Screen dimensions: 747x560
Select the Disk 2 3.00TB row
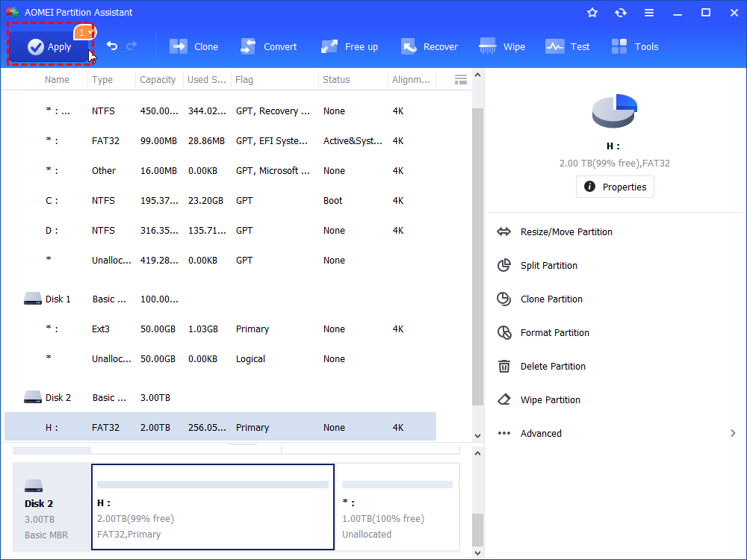pyautogui.click(x=220, y=398)
